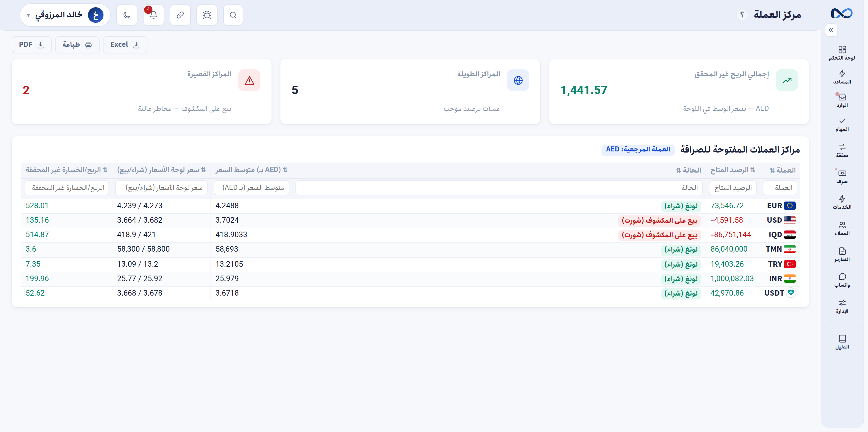Open the search icon in top bar
Viewport: 868px width, 432px height.
point(233,15)
